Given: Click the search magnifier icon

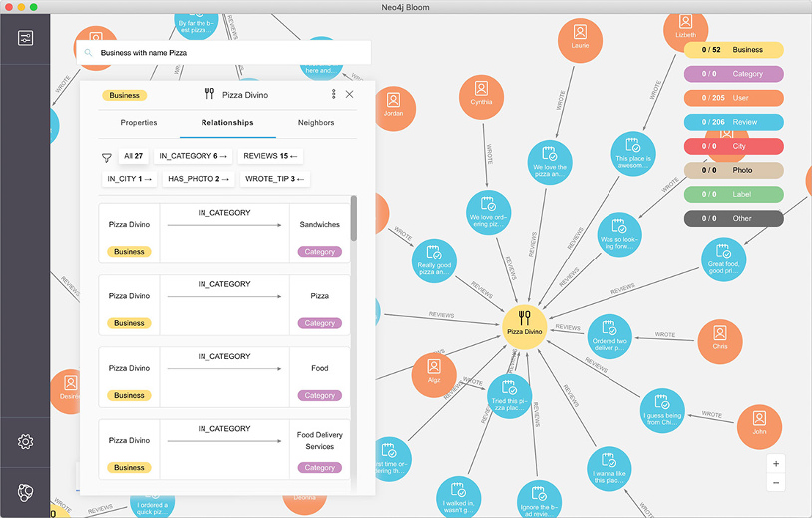Looking at the screenshot, I should click(x=88, y=52).
